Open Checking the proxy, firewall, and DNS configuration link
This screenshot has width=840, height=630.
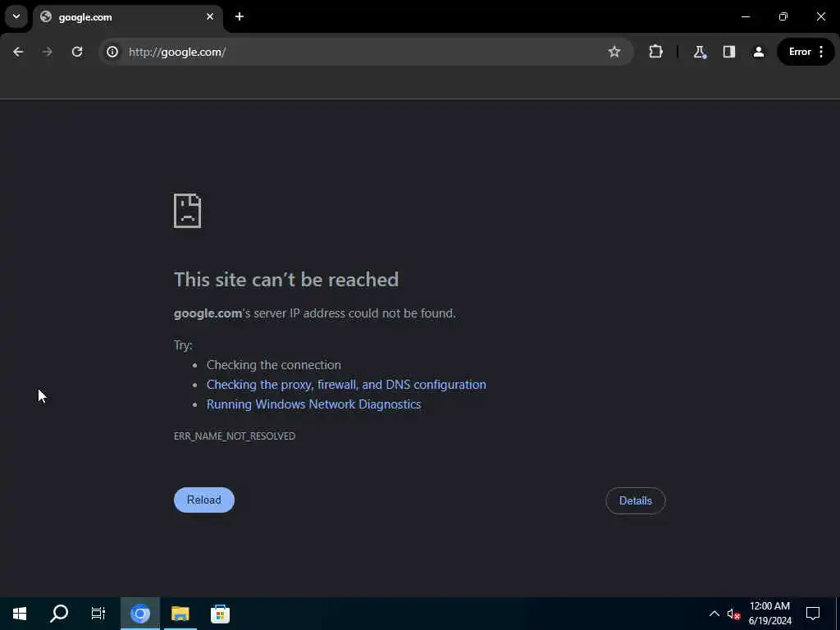click(346, 385)
